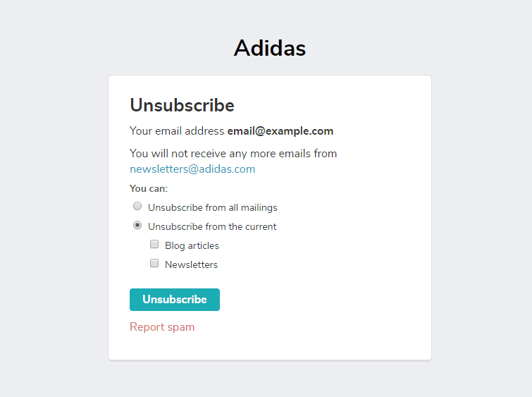This screenshot has width=532, height=397.
Task: Click the bold Unsubscribe heading in the card
Action: tap(182, 105)
